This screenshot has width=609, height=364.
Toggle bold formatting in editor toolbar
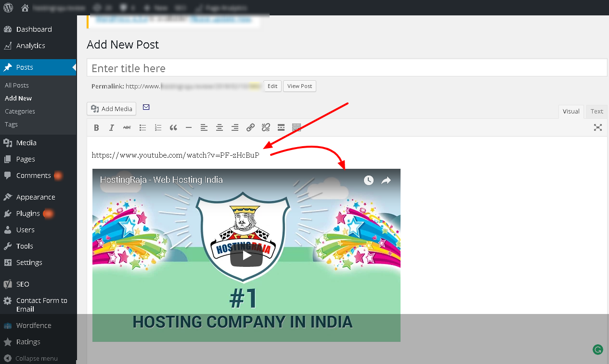(x=96, y=127)
